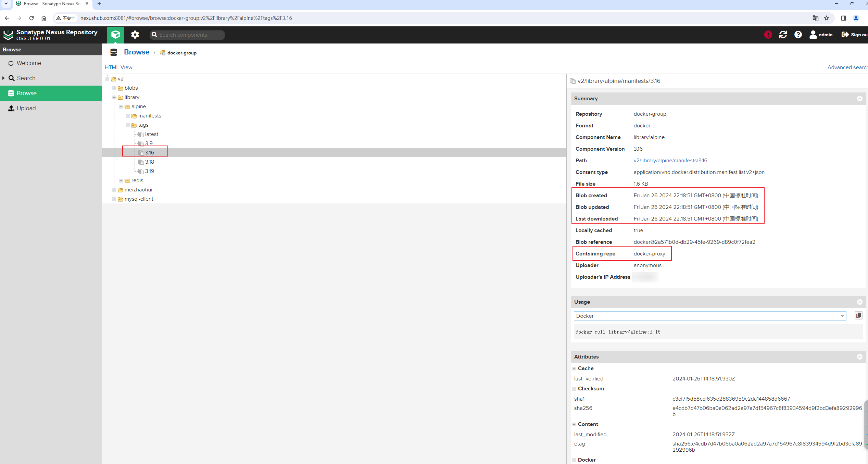Viewport: 868px width, 464px height.
Task: Select the meizhaohui folder
Action: [x=138, y=190]
